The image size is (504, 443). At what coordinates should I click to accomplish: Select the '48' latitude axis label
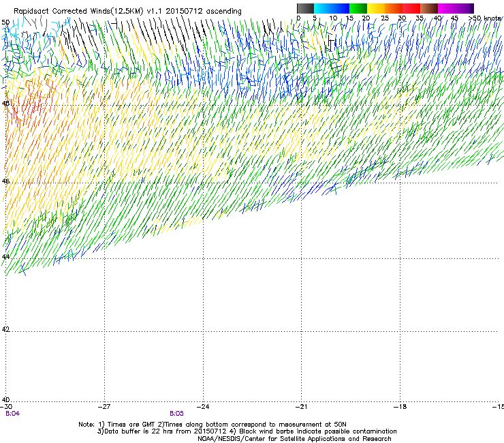click(5, 104)
